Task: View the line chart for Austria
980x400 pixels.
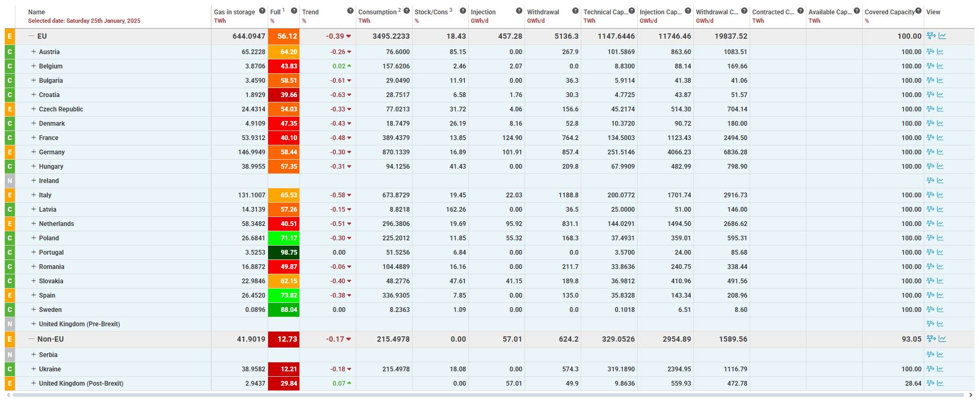Action: [940, 52]
